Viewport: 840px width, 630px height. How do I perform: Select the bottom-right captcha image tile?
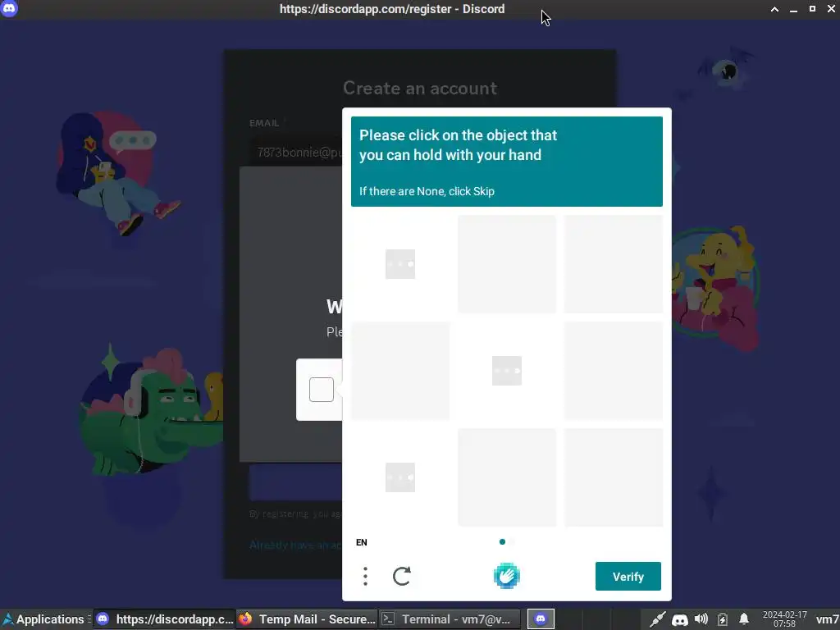pyautogui.click(x=614, y=477)
